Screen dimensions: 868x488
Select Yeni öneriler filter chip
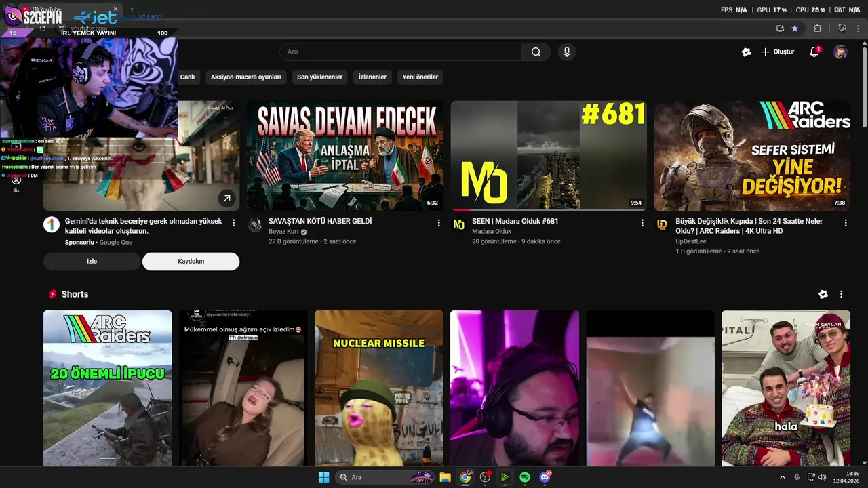point(420,77)
